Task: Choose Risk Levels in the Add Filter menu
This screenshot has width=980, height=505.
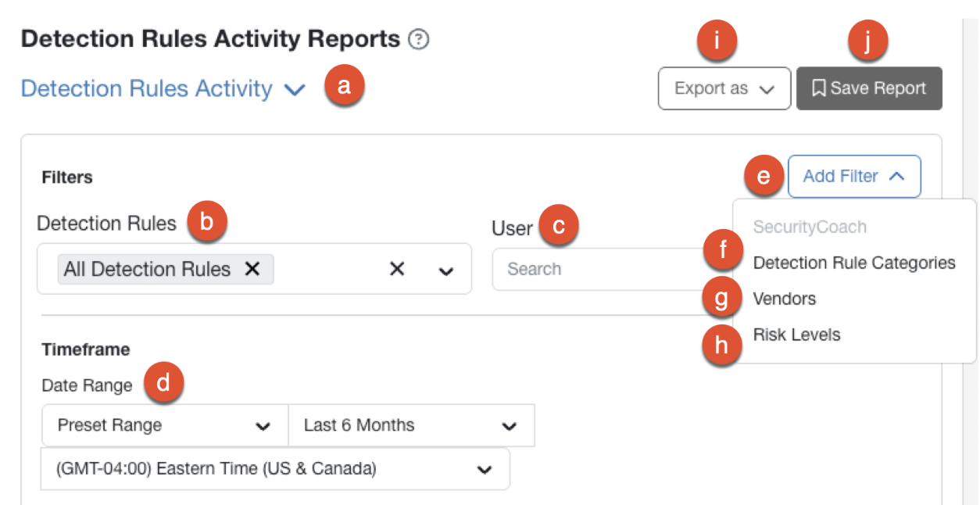Action: coord(796,335)
